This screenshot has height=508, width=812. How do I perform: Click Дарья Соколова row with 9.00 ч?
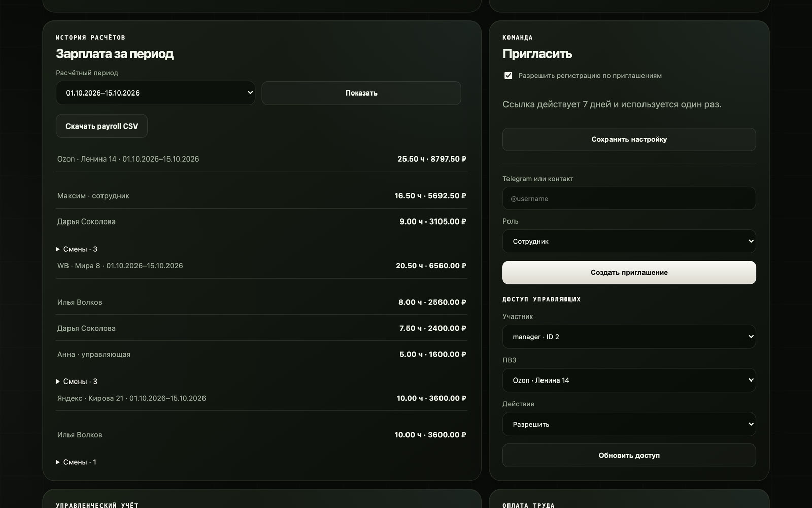[x=261, y=221]
